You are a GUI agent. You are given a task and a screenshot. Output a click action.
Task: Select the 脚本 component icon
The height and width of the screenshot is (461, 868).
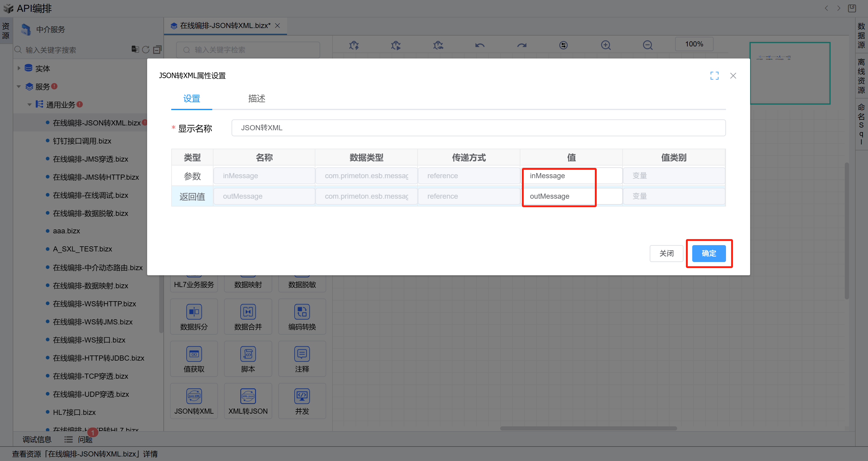point(248,354)
